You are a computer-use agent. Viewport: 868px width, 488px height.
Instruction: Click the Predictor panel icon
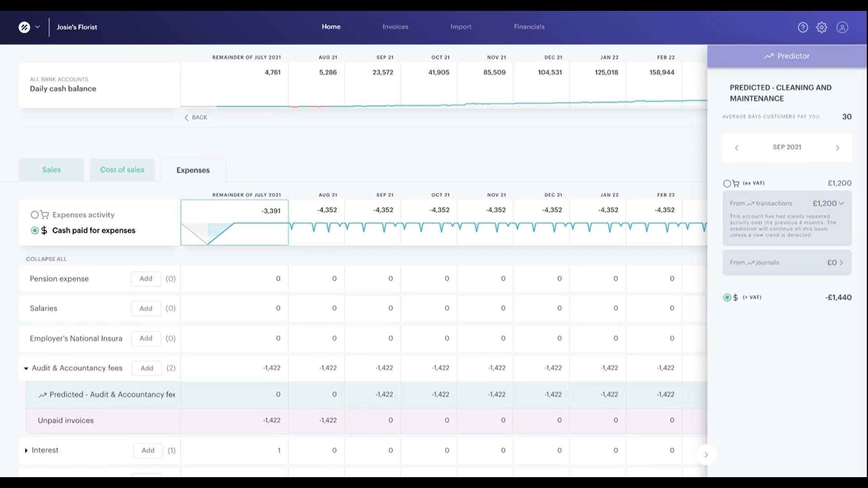tap(768, 56)
